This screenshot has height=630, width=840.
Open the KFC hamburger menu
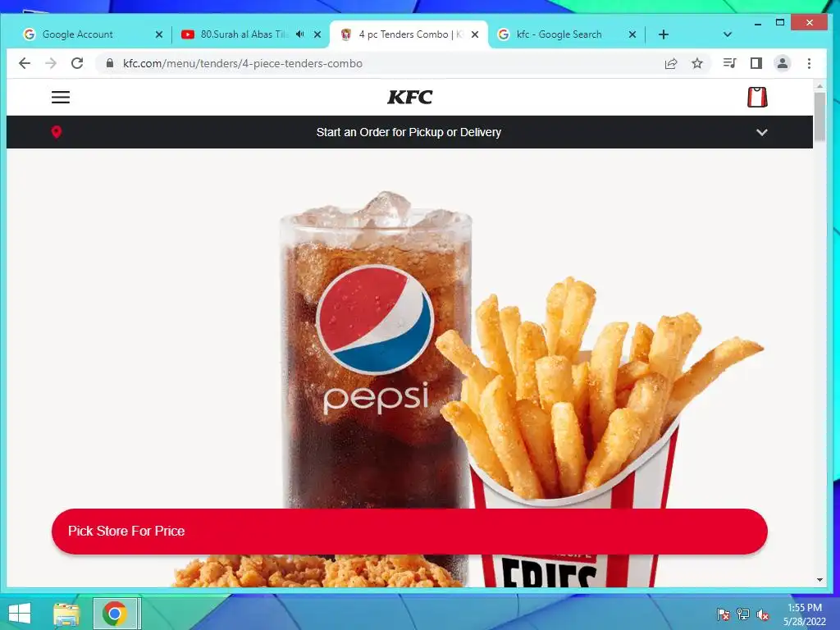tap(61, 97)
